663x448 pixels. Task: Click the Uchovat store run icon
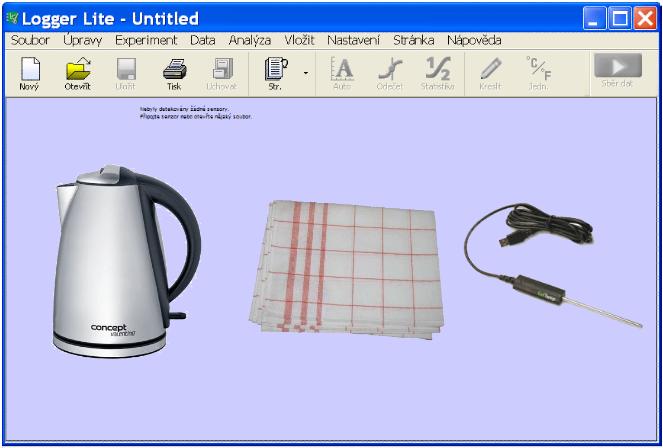coord(222,69)
